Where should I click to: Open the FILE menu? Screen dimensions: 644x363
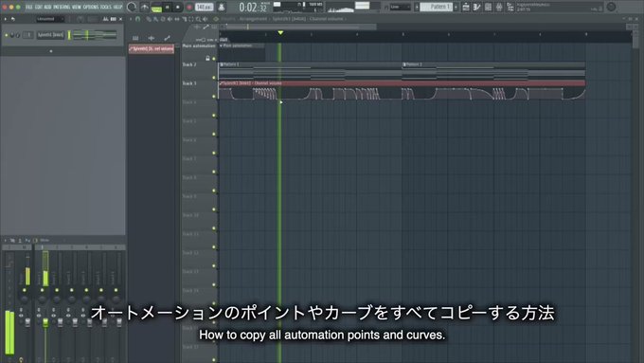(x=29, y=7)
